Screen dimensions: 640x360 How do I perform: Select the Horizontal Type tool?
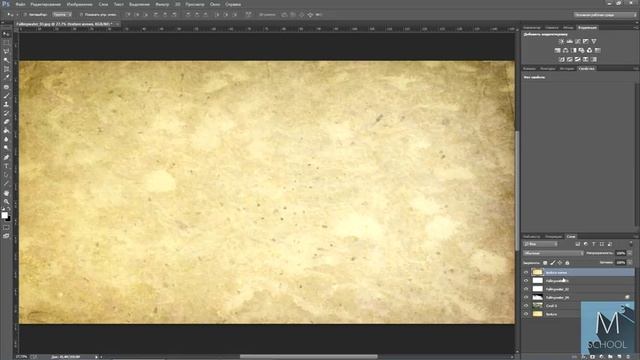[x=6, y=166]
